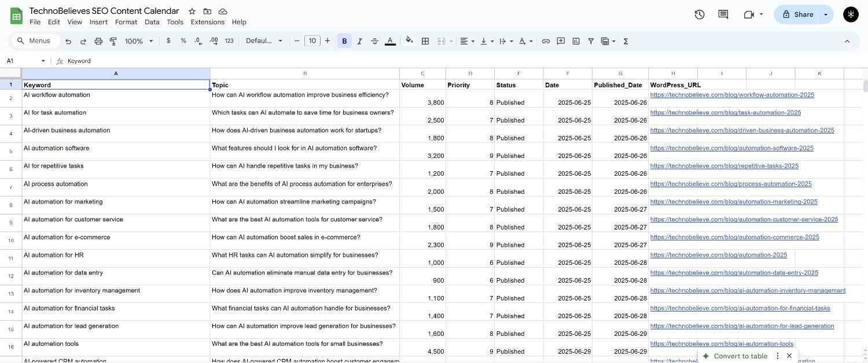868x363 pixels.
Task: Click Convert to table button
Action: coord(735,356)
